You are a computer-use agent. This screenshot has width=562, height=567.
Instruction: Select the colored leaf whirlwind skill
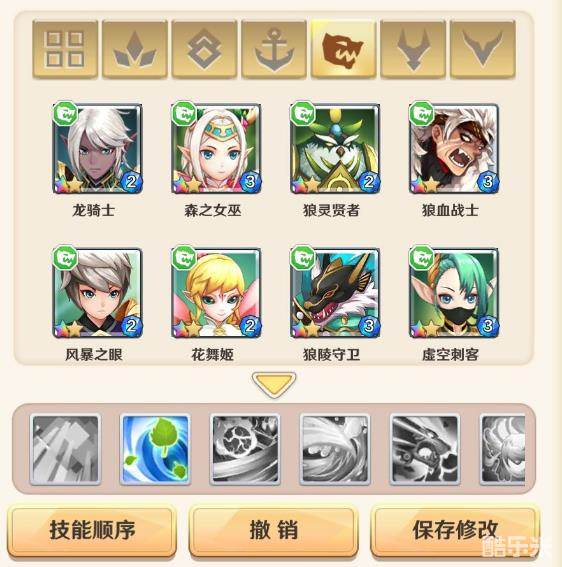point(155,449)
